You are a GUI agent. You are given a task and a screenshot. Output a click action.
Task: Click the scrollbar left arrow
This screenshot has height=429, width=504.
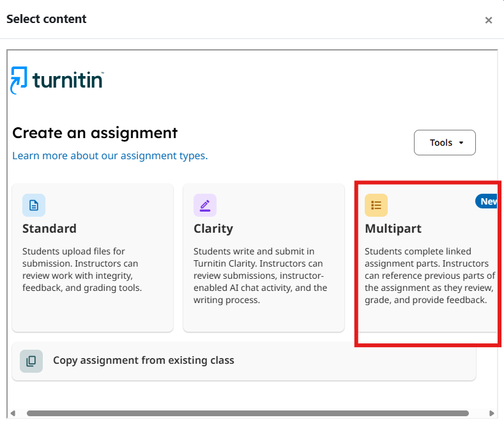click(x=13, y=413)
